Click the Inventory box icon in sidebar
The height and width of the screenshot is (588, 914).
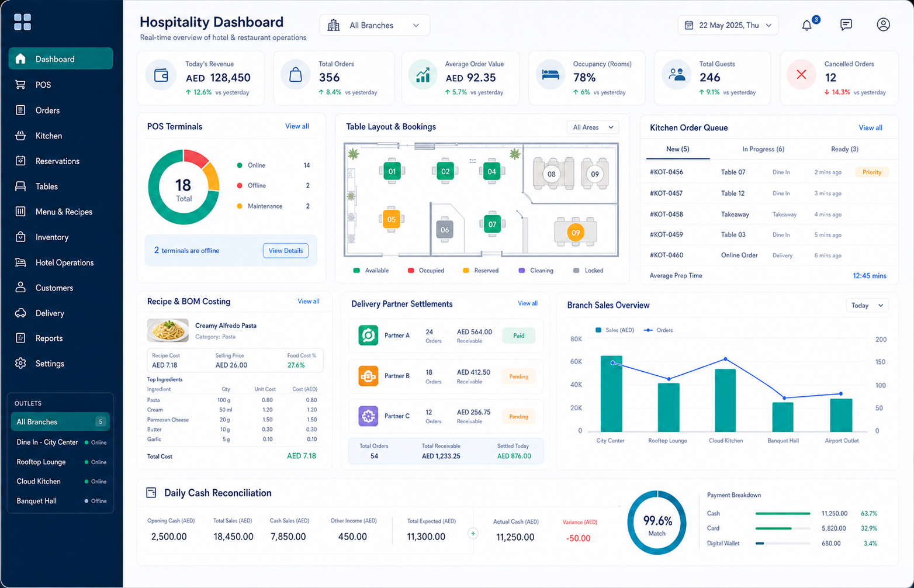[x=20, y=237]
